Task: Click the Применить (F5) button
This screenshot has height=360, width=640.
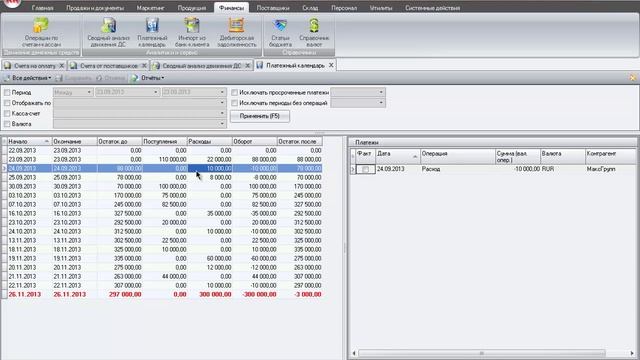Action: [x=260, y=116]
